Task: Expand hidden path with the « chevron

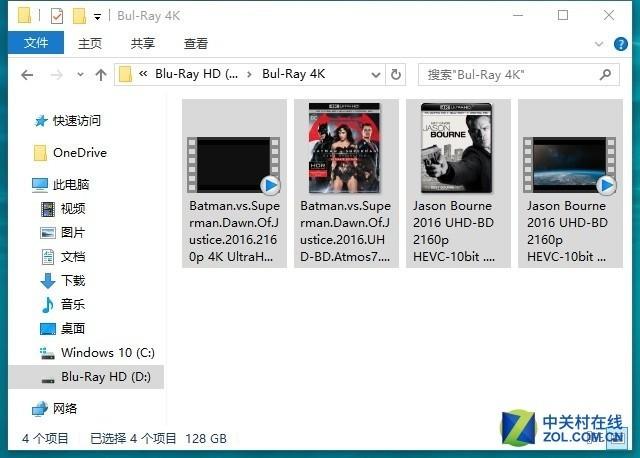Action: [x=143, y=74]
